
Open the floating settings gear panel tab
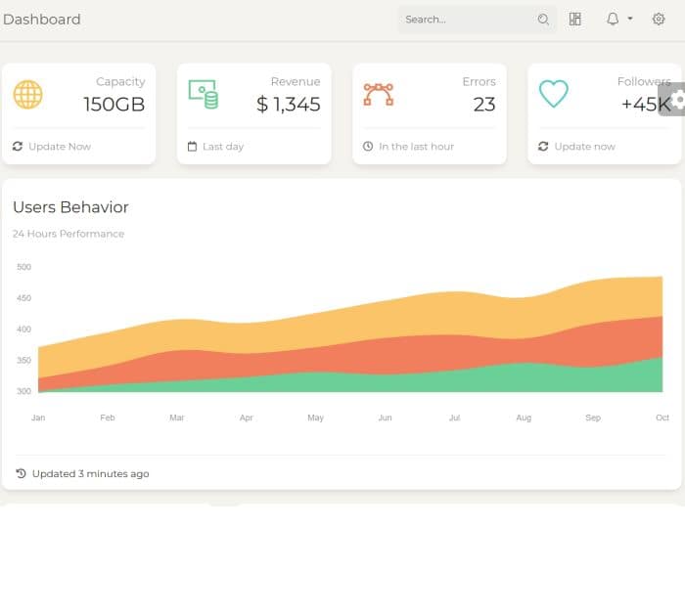(674, 99)
